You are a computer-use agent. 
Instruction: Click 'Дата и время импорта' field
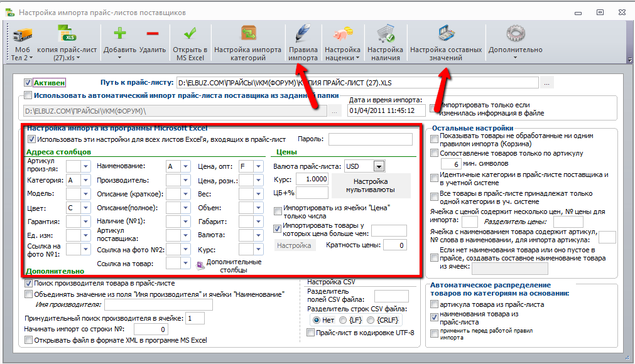click(x=386, y=110)
